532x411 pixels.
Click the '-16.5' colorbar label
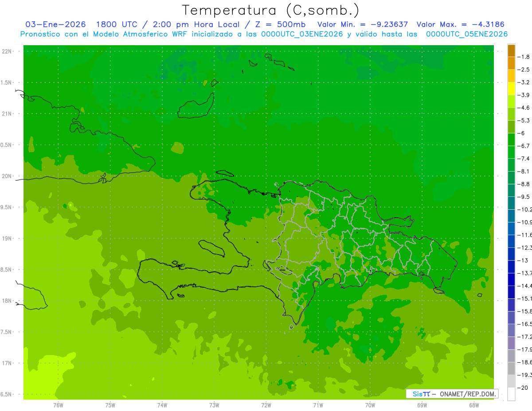[x=525, y=324]
